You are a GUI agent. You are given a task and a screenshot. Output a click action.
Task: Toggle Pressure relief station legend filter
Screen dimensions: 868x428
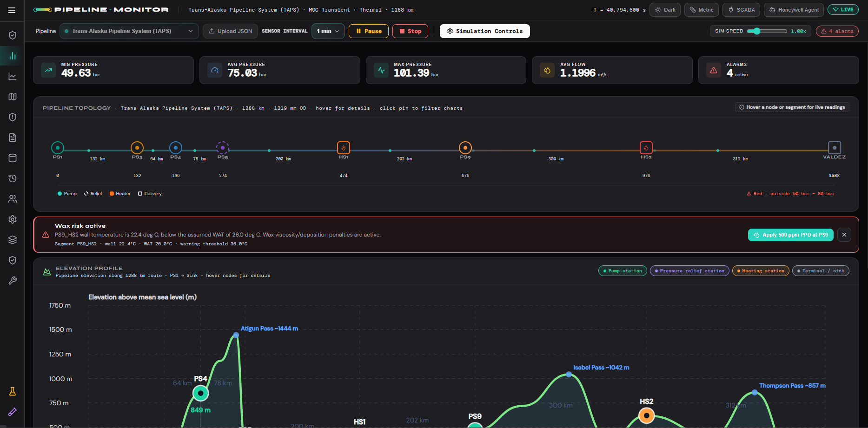[x=689, y=271]
